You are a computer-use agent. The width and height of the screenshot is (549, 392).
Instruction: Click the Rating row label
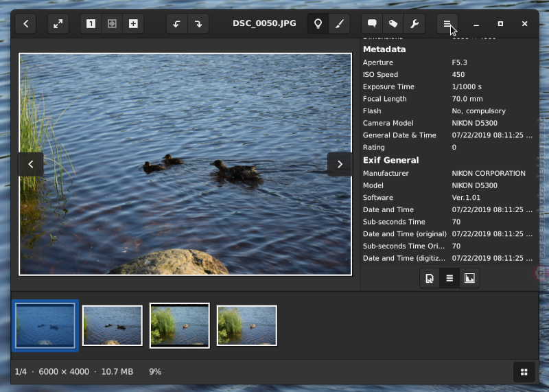373,147
